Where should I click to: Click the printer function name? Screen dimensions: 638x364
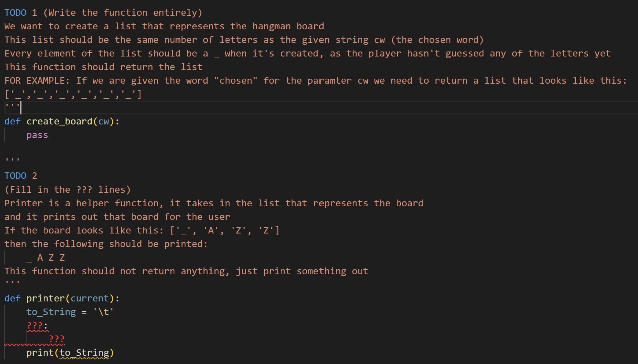(x=45, y=298)
